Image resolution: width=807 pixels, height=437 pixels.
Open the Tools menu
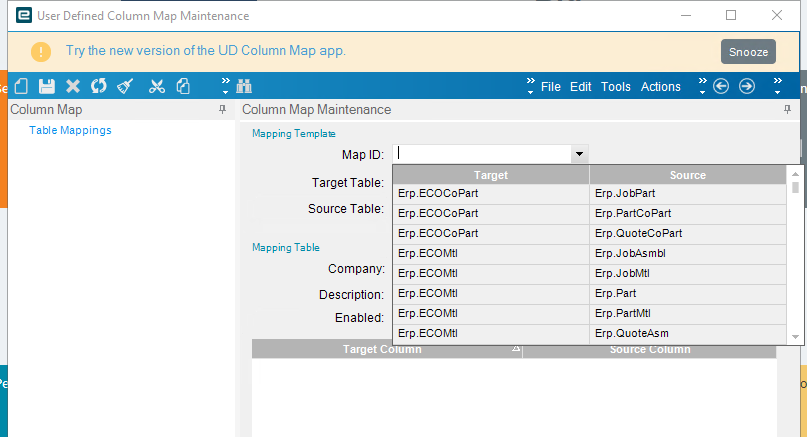616,87
